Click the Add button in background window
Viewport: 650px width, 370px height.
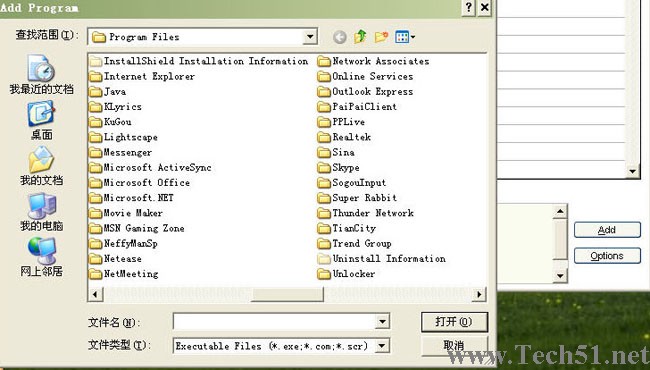pyautogui.click(x=607, y=230)
